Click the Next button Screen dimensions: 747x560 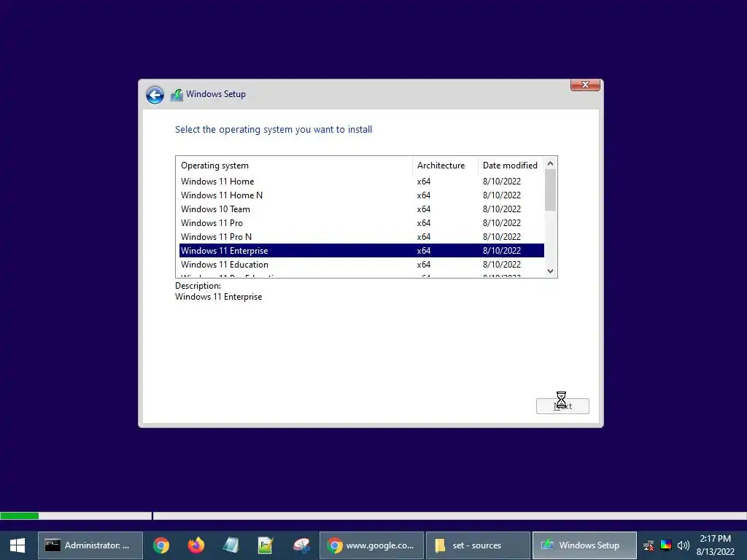pos(562,406)
